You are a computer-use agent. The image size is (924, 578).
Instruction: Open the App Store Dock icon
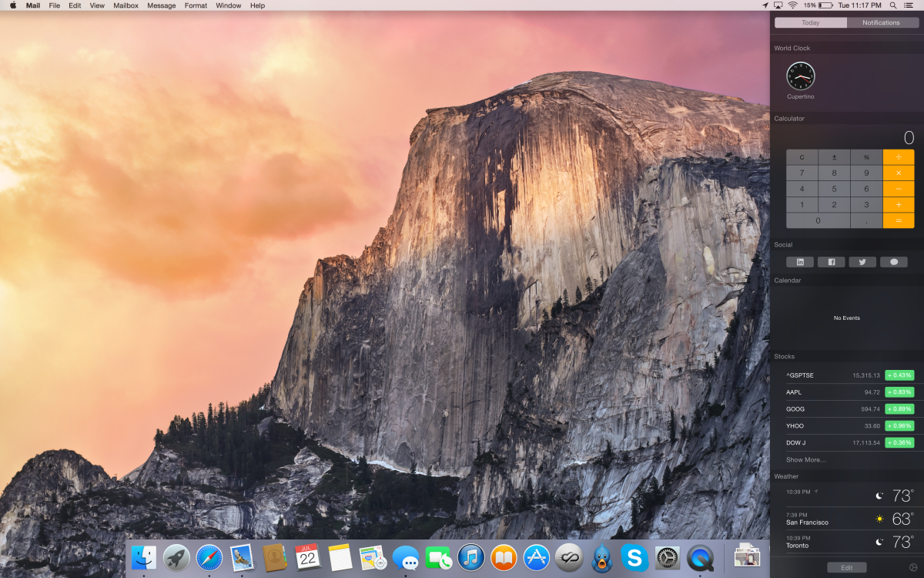coord(536,557)
